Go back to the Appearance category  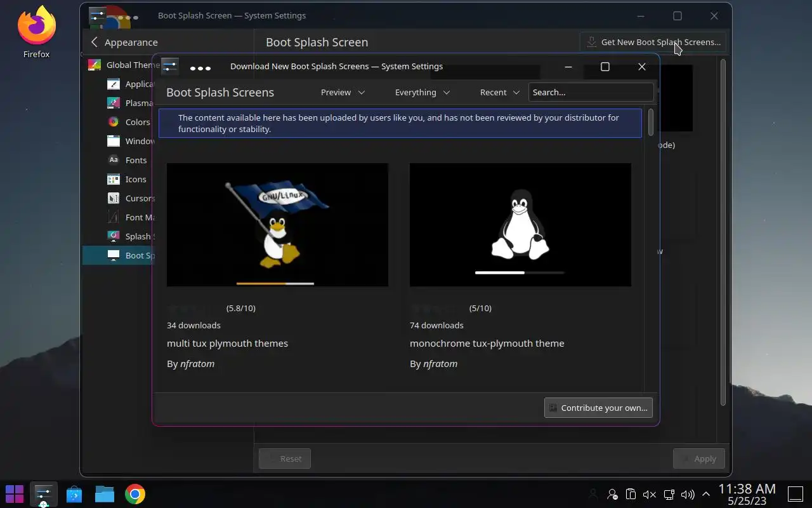(124, 42)
